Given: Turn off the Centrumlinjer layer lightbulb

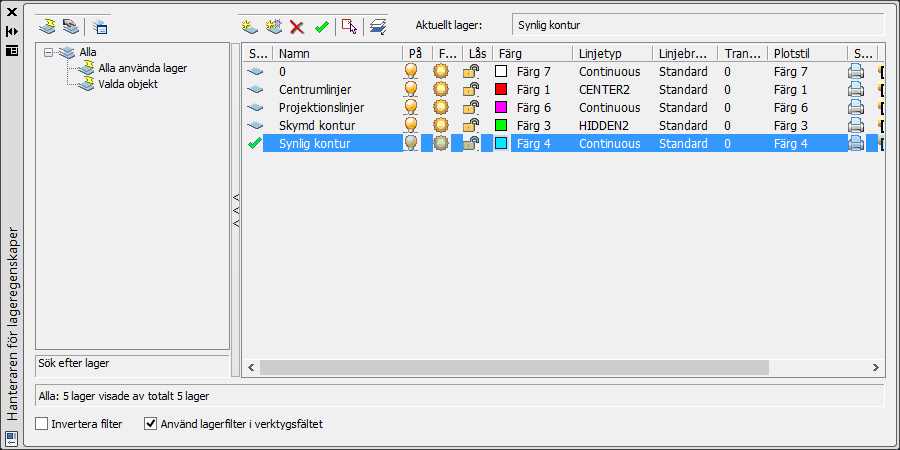Looking at the screenshot, I should click(x=410, y=90).
